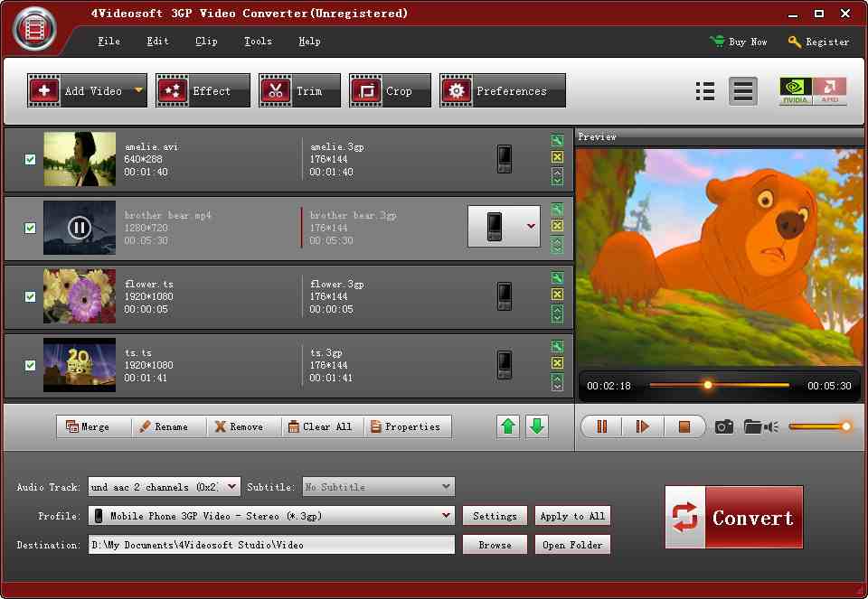Viewport: 868px width, 599px height.
Task: Adjust the preview volume slider
Action: point(820,426)
